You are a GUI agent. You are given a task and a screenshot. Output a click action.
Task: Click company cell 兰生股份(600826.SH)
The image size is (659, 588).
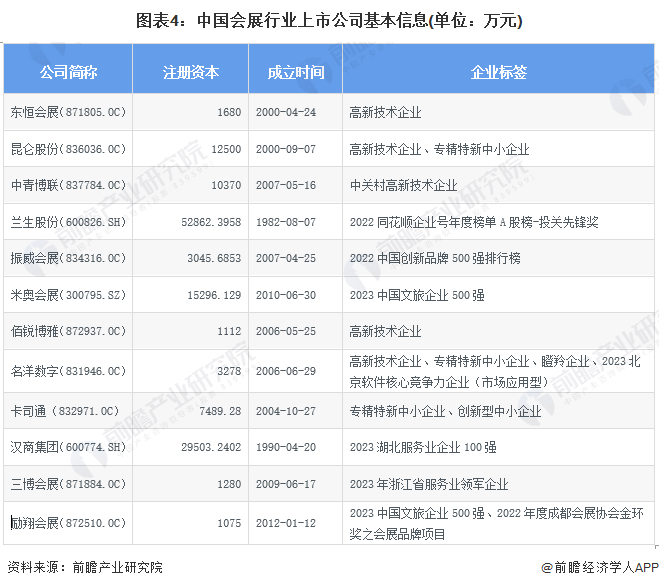(68, 222)
